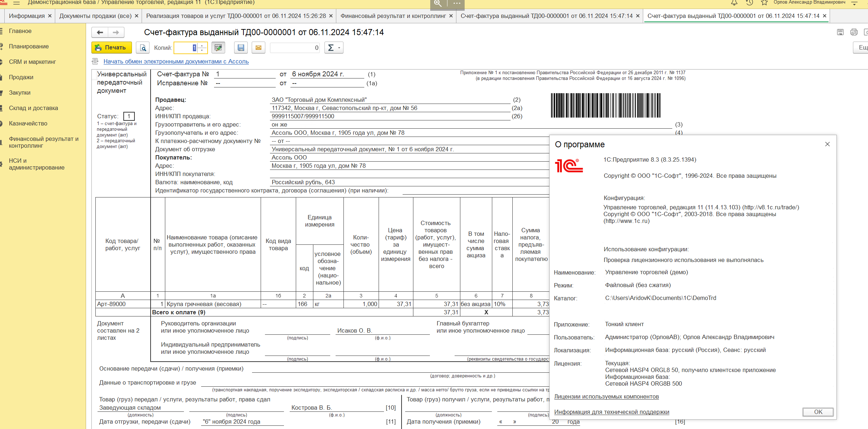Open Информация для технической поддержки link
Image resolution: width=868 pixels, height=429 pixels.
tap(612, 412)
